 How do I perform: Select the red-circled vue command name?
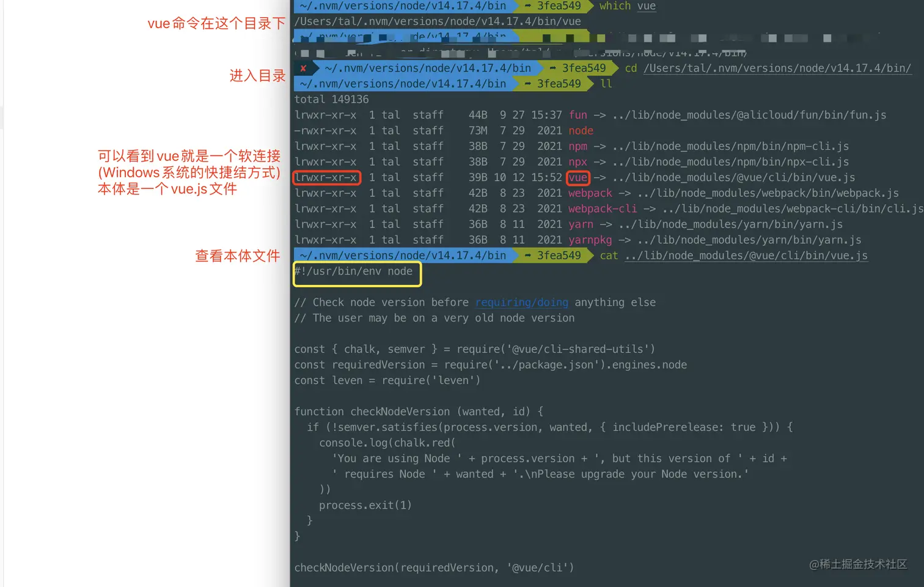pos(578,177)
